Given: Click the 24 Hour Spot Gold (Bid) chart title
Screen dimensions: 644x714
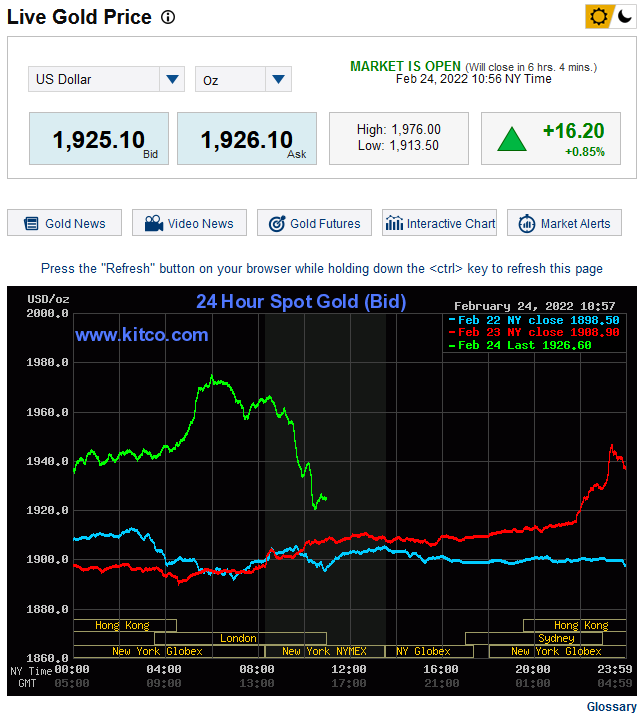Looking at the screenshot, I should 301,301.
